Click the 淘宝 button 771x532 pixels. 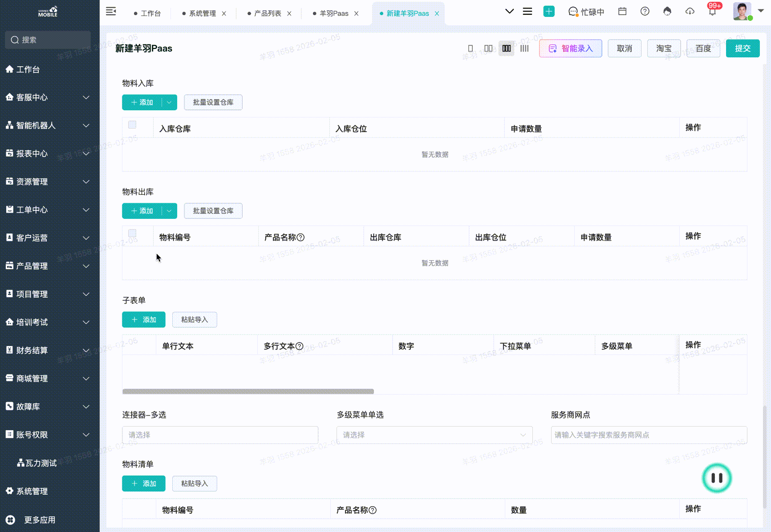tap(664, 48)
